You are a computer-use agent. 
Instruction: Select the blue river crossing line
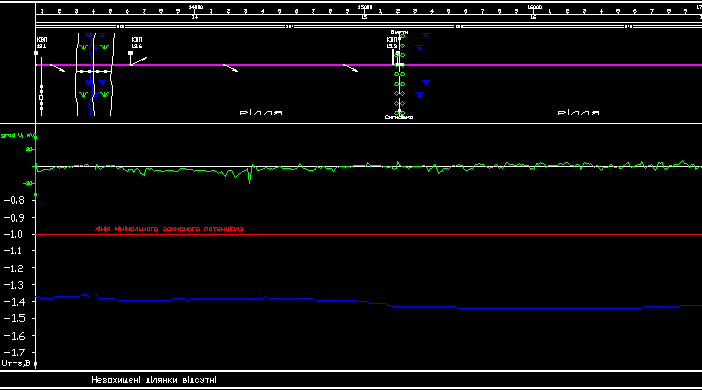92,74
